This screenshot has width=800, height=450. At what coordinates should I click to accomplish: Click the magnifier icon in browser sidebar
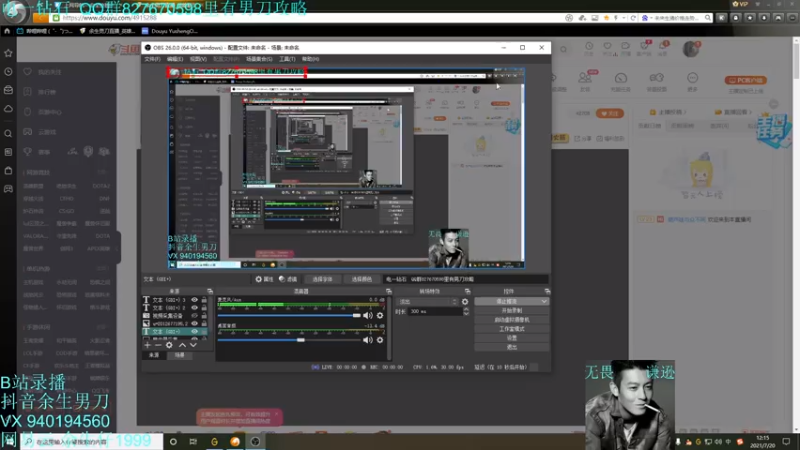pos(8,134)
